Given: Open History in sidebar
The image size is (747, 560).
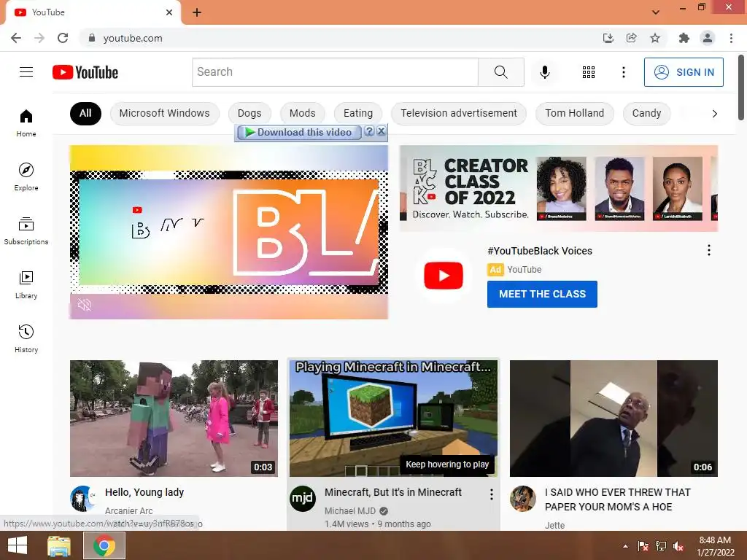Looking at the screenshot, I should pyautogui.click(x=26, y=338).
